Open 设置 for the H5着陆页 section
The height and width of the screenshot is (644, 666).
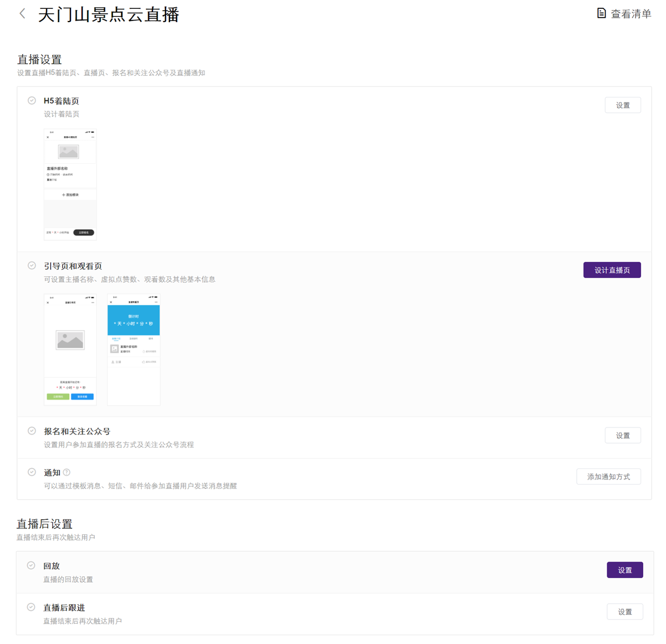tap(622, 105)
